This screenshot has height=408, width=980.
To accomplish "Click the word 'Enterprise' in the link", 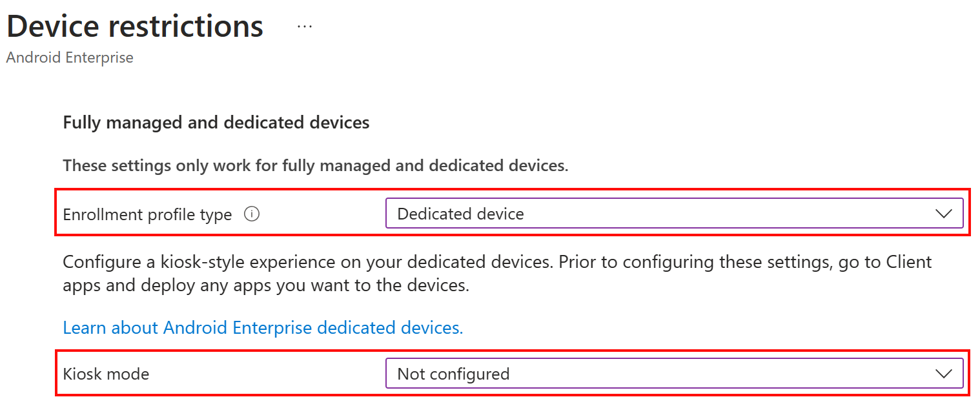I will click(x=272, y=327).
